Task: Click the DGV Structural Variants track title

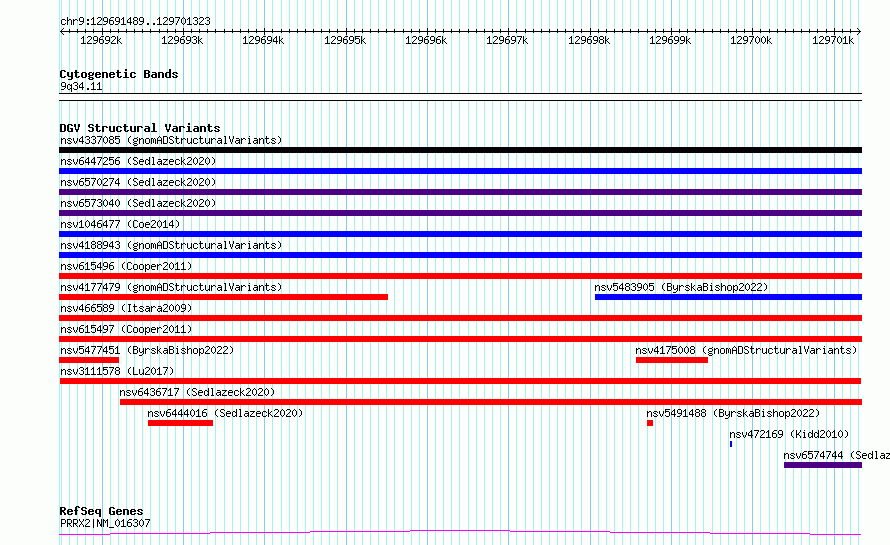Action: click(x=140, y=128)
